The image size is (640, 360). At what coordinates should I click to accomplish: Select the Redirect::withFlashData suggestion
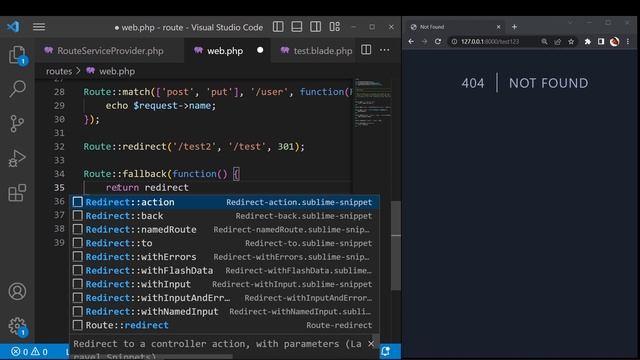224,270
